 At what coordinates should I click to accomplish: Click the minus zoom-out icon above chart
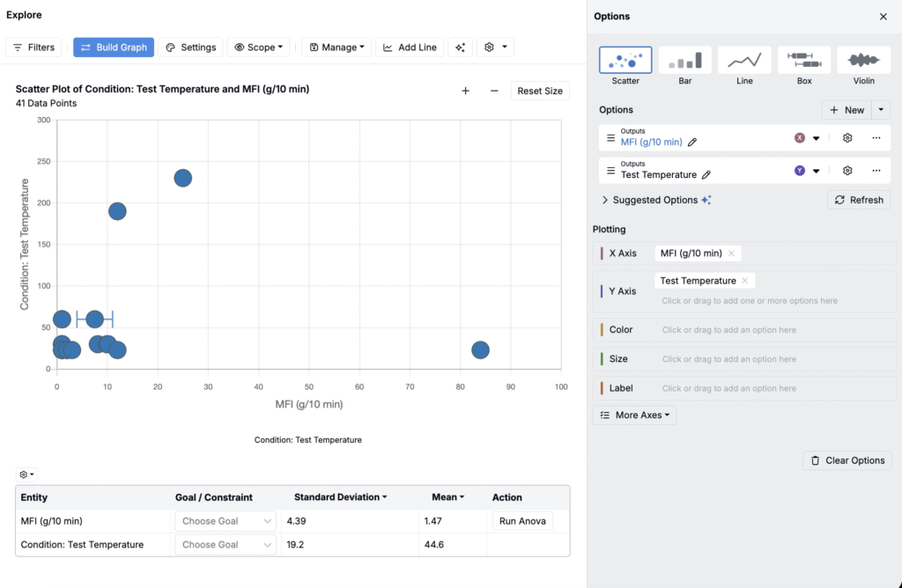pos(494,91)
